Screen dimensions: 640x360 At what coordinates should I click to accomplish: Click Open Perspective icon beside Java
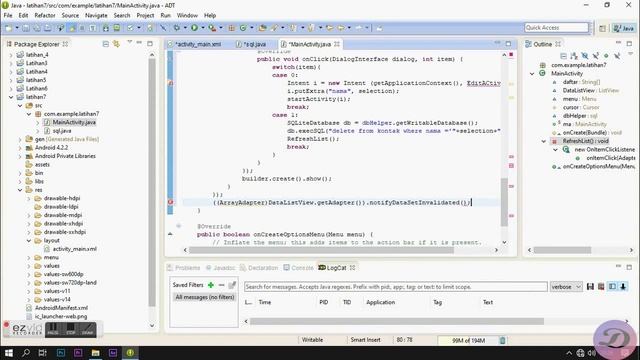[x=602, y=28]
